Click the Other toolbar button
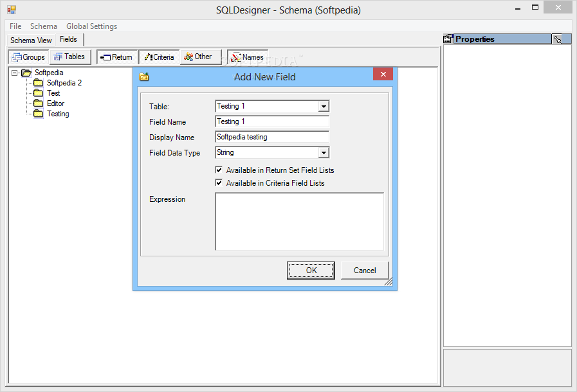Viewport: 577px width, 392px height. point(201,57)
